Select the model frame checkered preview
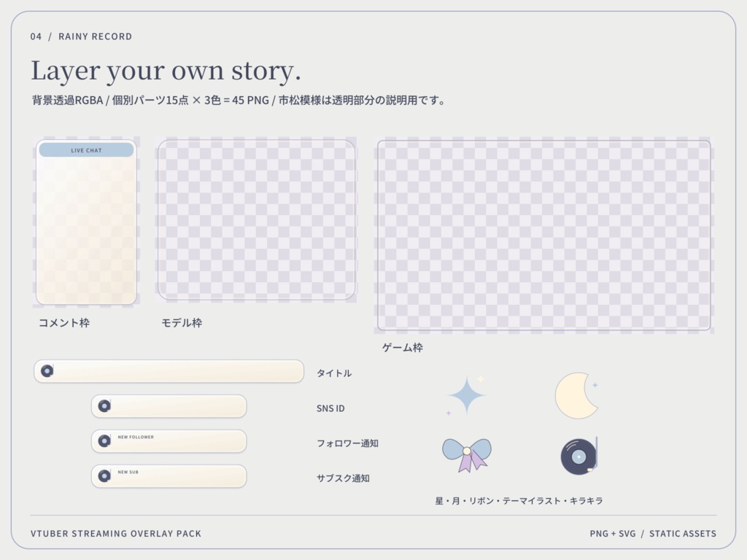The image size is (747, 560). [x=256, y=219]
